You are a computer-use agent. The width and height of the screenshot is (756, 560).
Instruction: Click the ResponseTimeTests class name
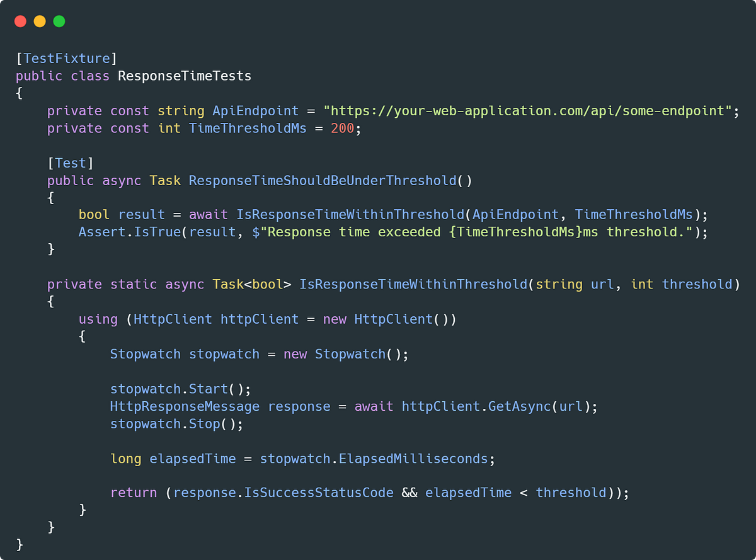184,76
